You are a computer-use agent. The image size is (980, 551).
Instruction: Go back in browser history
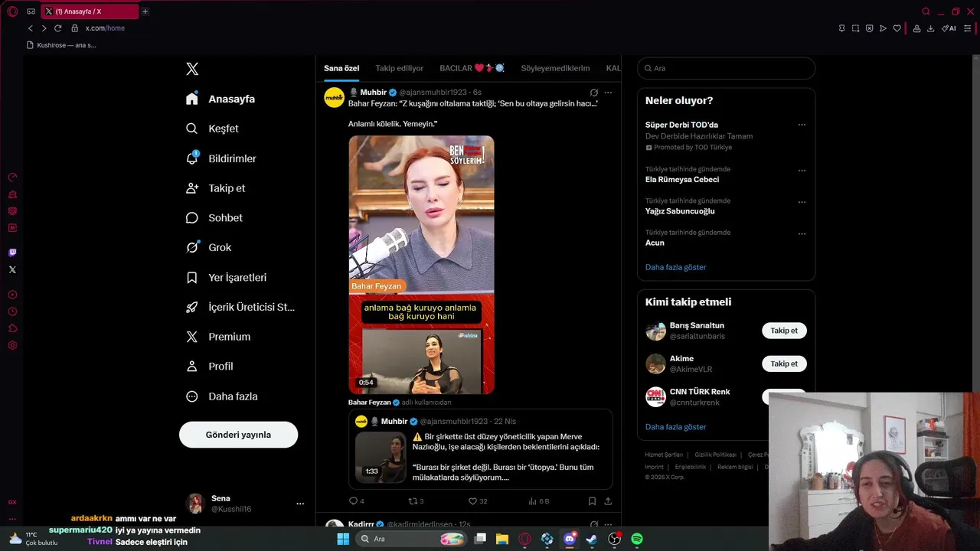click(x=31, y=28)
